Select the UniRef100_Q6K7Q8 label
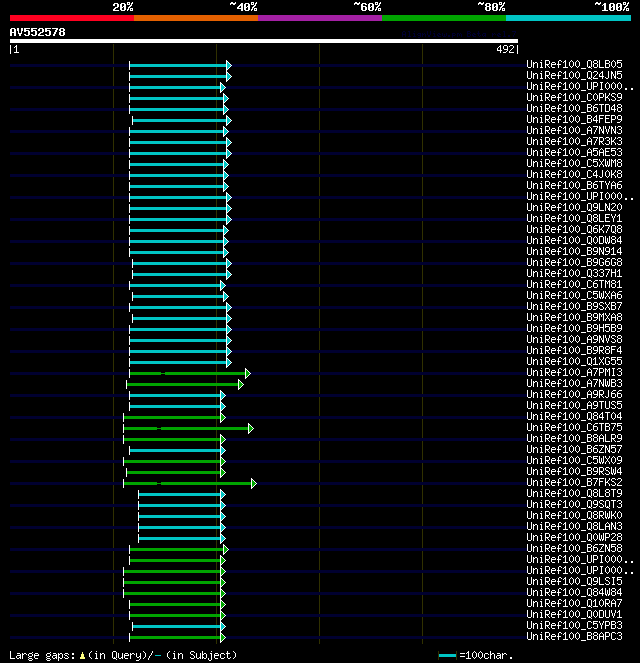The width and height of the screenshot is (640, 663). 574,229
